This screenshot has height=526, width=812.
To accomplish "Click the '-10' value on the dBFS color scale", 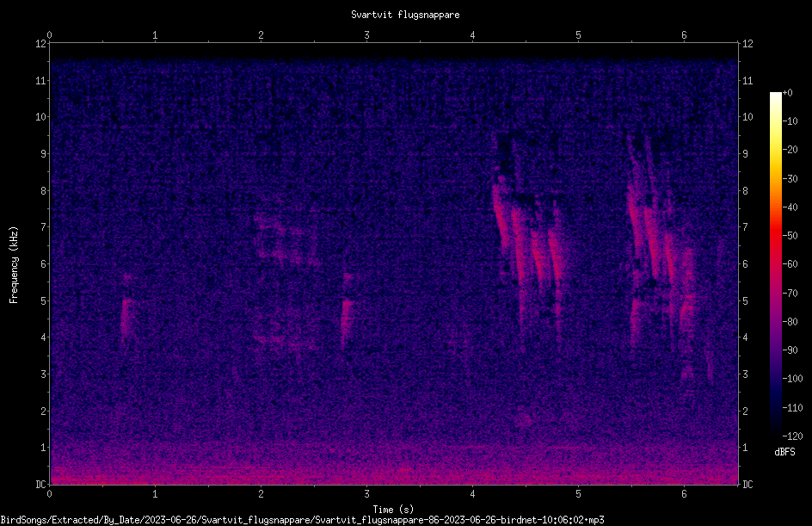I will coord(790,121).
